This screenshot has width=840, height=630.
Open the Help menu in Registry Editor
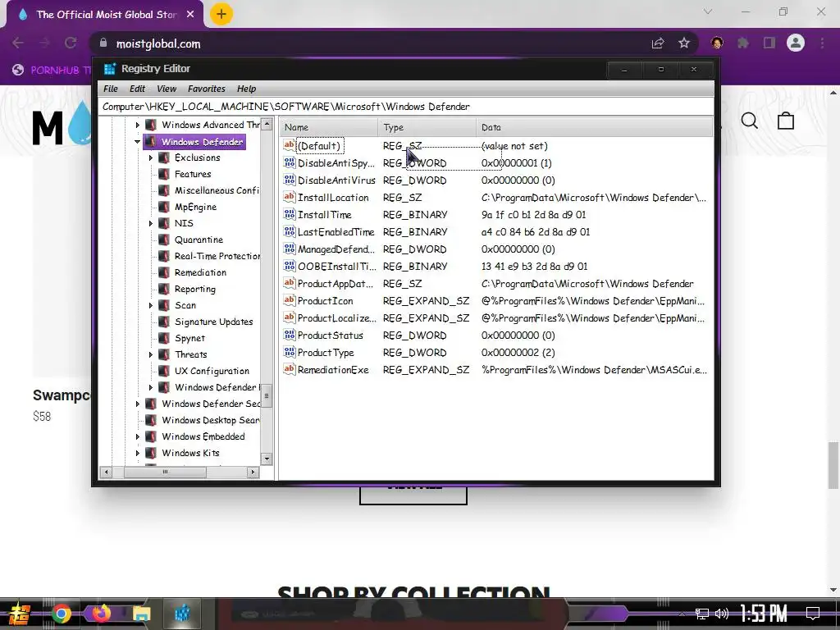(x=246, y=89)
